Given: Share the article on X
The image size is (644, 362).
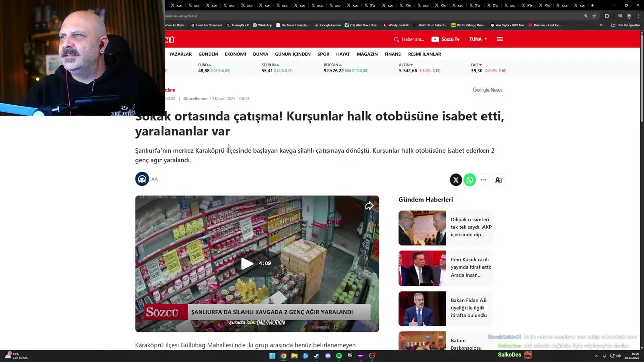Looking at the screenshot, I should point(456,180).
